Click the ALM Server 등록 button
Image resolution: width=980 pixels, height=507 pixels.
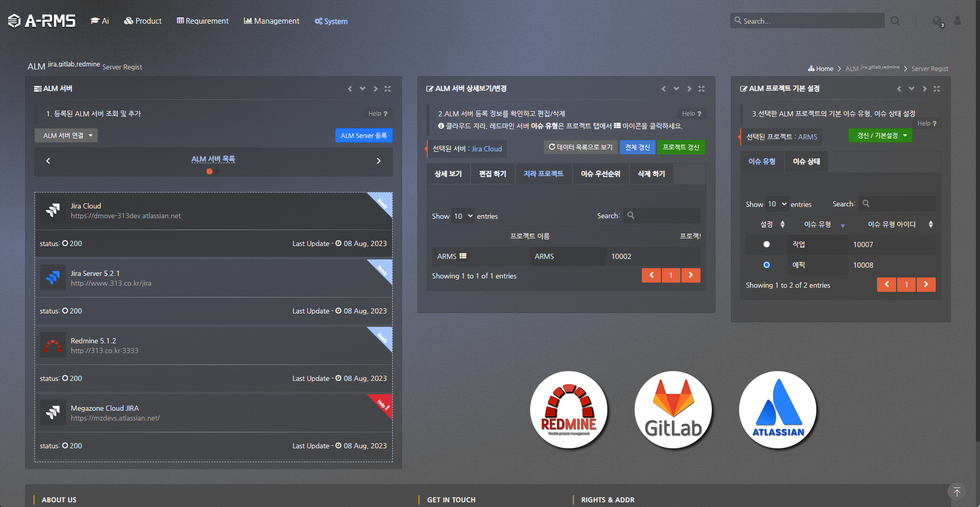coord(363,135)
